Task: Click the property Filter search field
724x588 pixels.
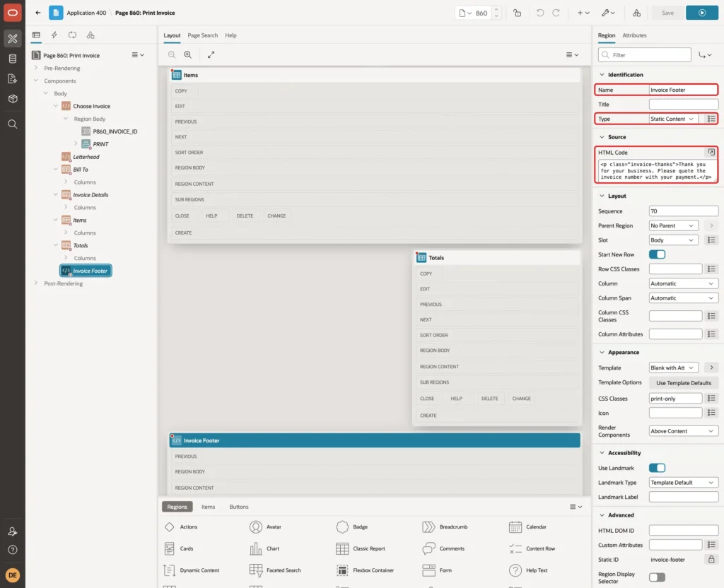Action: [645, 55]
